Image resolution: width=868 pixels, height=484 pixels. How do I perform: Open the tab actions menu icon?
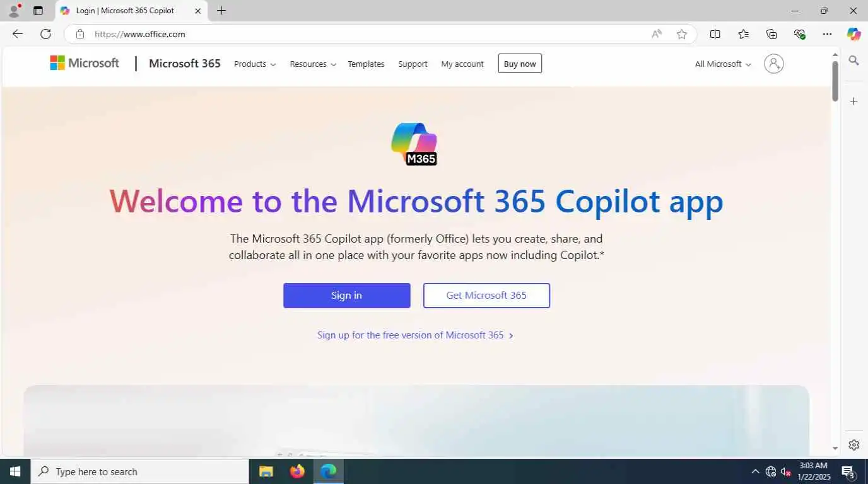pyautogui.click(x=38, y=11)
